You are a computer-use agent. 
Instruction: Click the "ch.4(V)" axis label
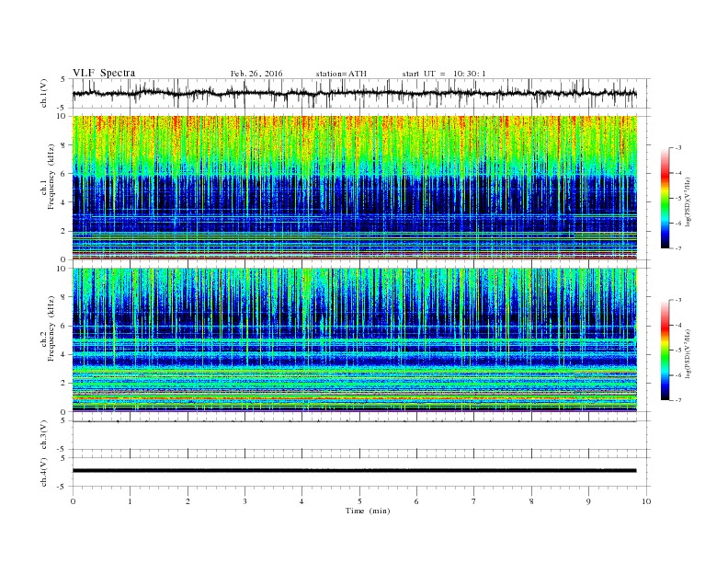pos(44,473)
